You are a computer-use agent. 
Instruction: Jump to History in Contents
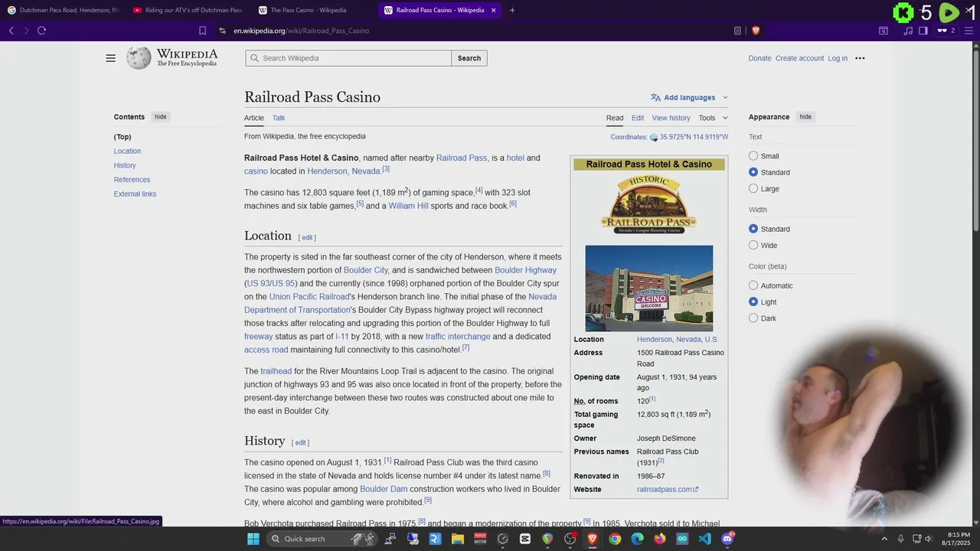point(125,165)
